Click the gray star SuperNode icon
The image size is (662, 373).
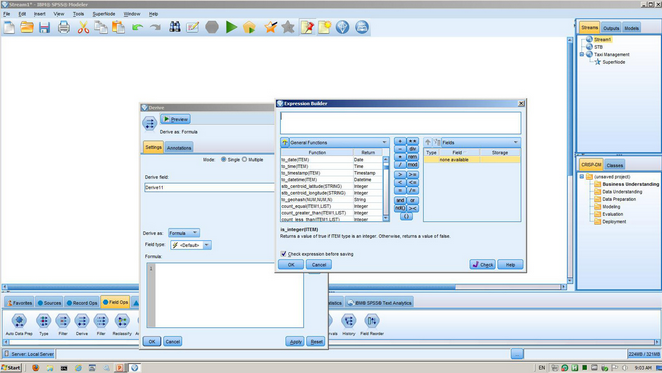[x=288, y=27]
